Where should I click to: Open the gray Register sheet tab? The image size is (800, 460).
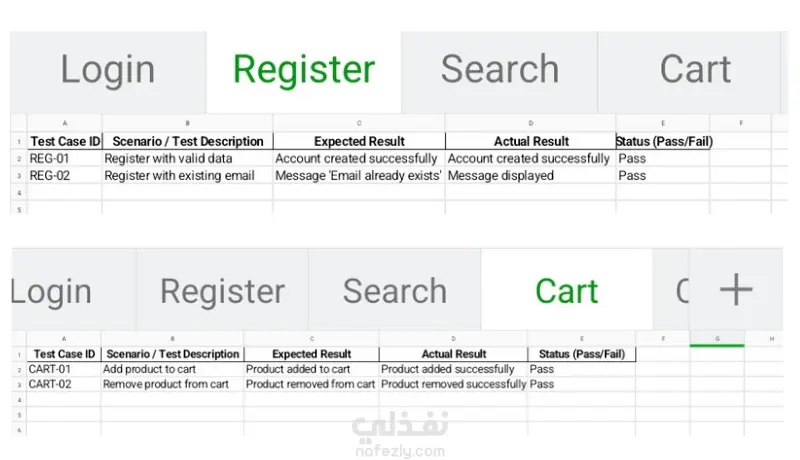pos(222,291)
